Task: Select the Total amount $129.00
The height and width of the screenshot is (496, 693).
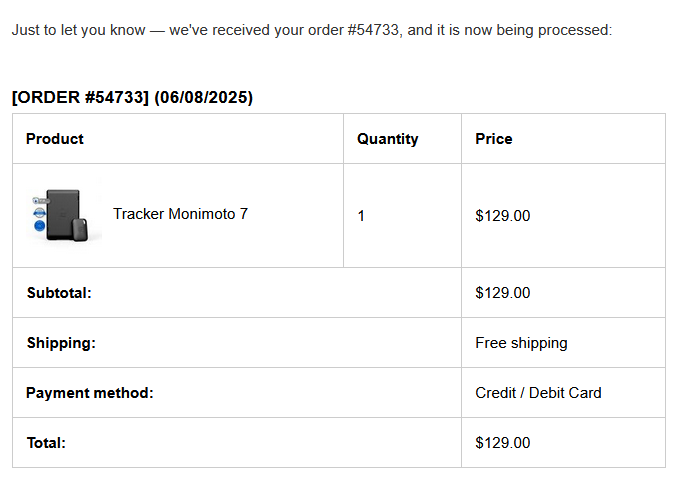Action: tap(502, 443)
